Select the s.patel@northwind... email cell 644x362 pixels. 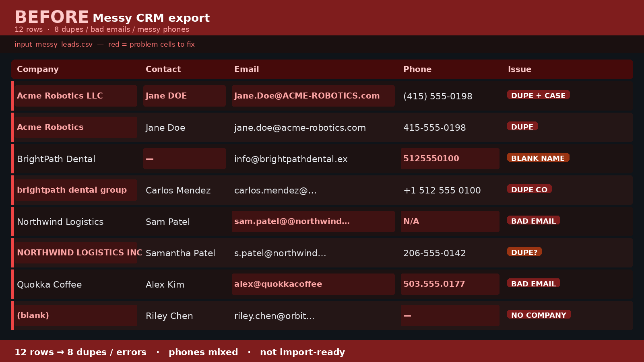(x=280, y=253)
